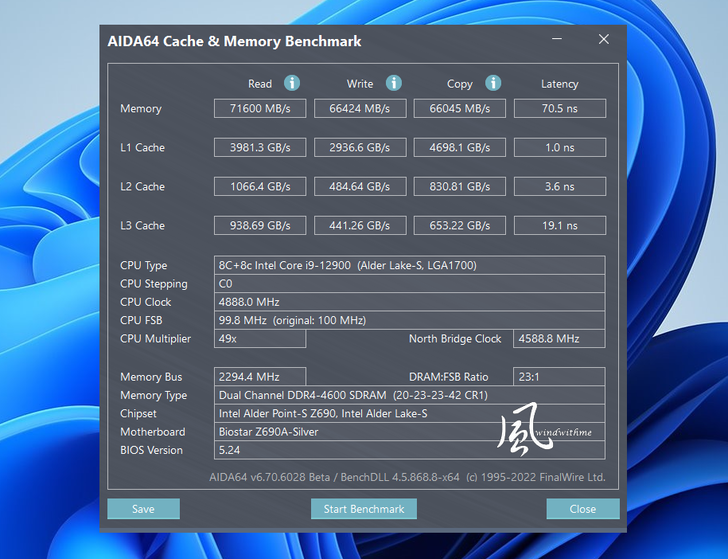Close window with title bar X
728x559 pixels.
604,39
